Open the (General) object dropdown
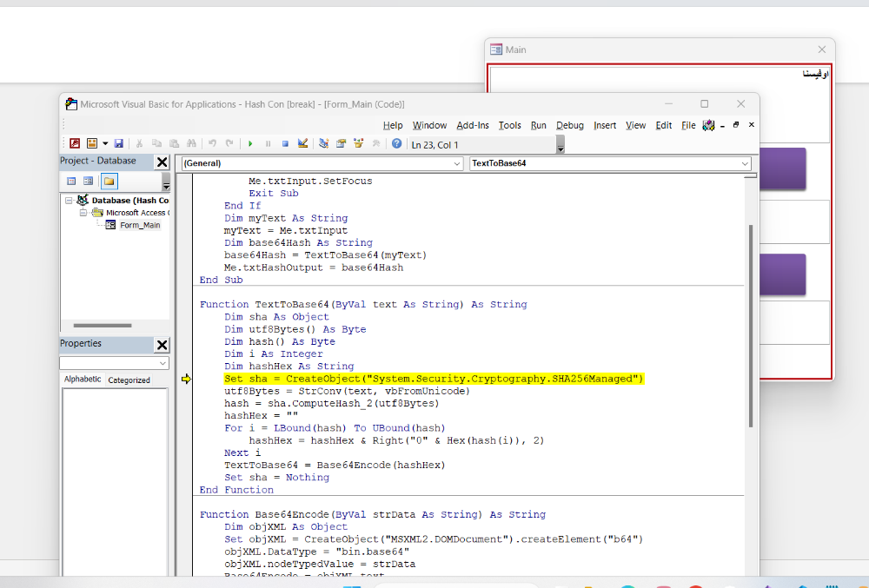869x588 pixels. point(457,163)
